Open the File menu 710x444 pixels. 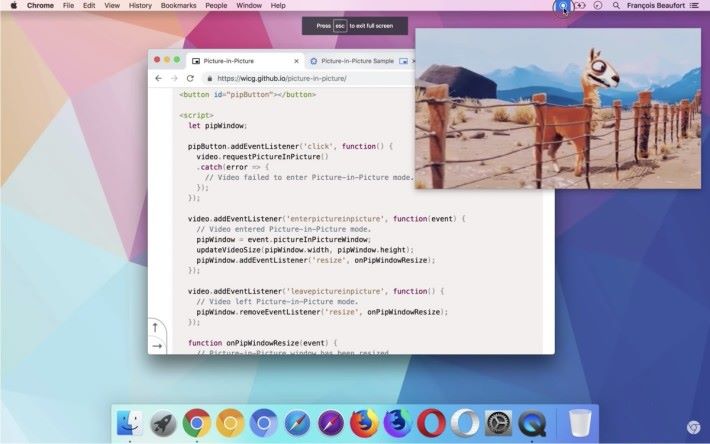click(x=68, y=5)
